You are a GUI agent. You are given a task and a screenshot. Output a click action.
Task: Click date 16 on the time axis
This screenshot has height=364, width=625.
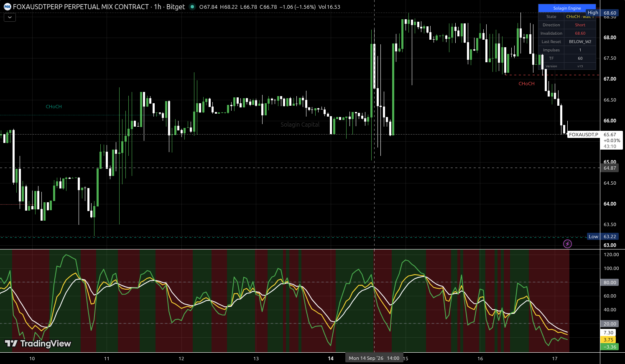[x=480, y=359]
